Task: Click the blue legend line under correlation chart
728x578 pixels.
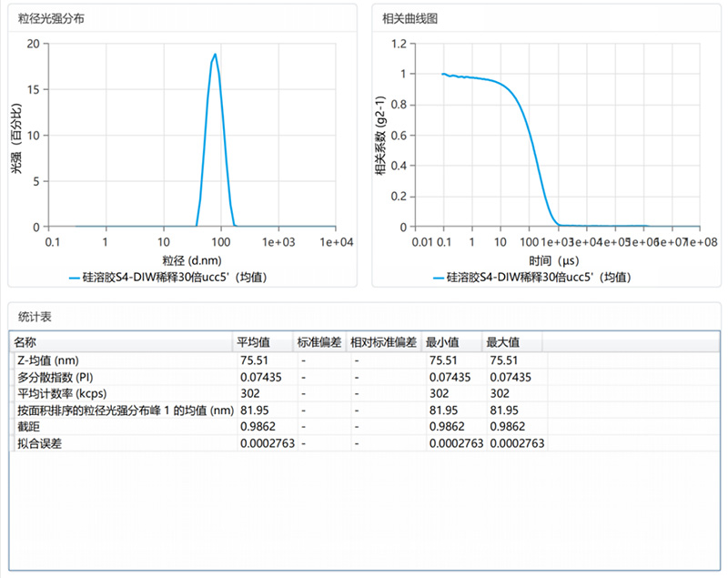Action: [x=440, y=276]
